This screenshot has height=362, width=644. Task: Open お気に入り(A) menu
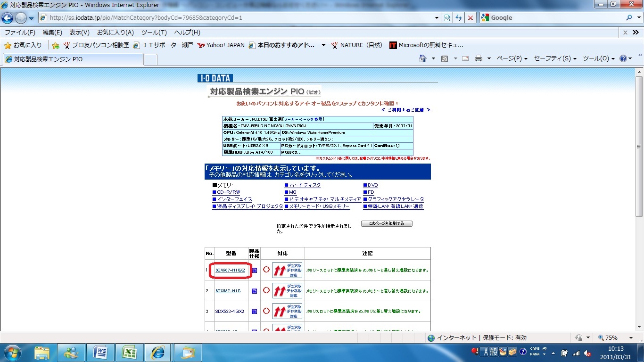click(116, 33)
